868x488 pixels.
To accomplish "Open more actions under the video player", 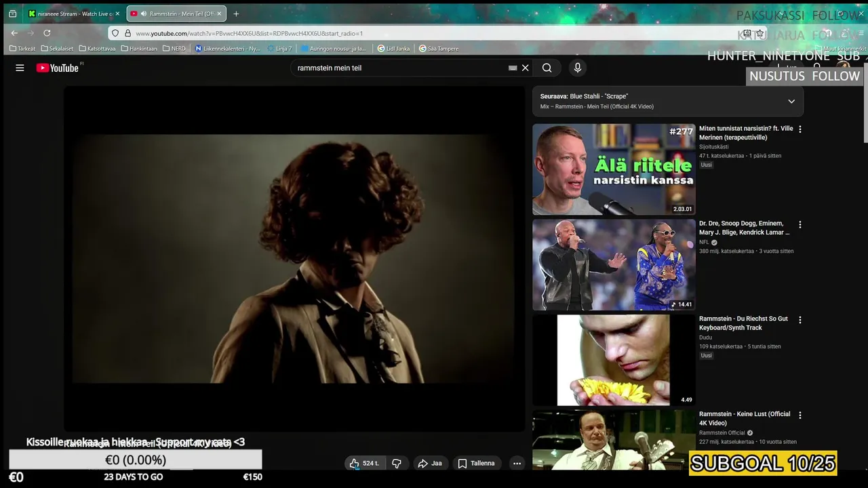I will (x=517, y=464).
